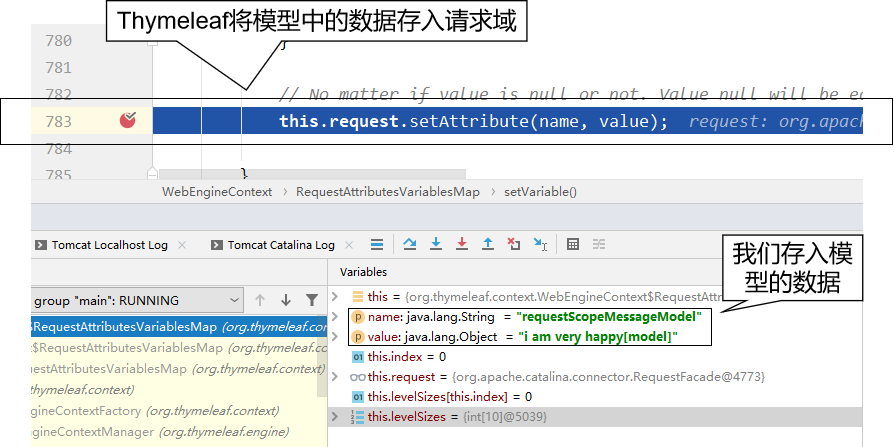
Task: Click the Force Step Into icon
Action: tap(462, 244)
